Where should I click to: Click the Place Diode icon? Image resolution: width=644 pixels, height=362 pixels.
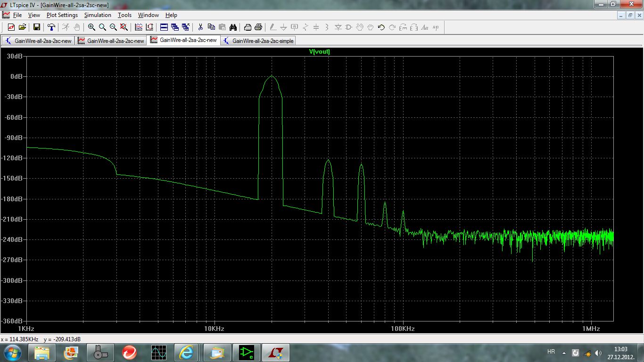(x=338, y=27)
